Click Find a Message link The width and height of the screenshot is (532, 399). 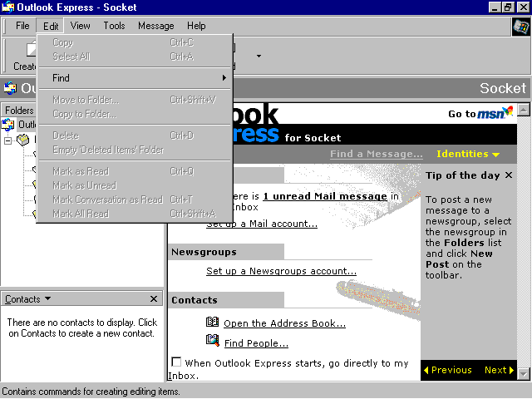[x=377, y=154]
